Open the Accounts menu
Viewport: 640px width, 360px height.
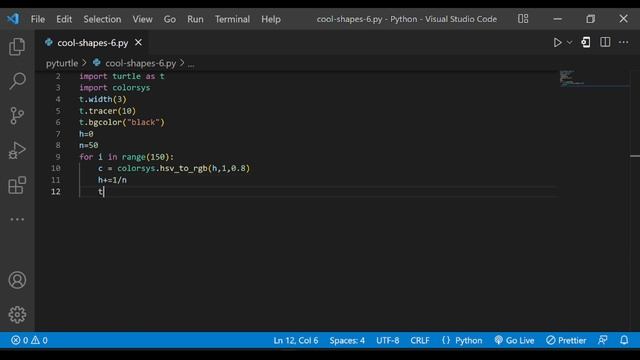(x=17, y=280)
